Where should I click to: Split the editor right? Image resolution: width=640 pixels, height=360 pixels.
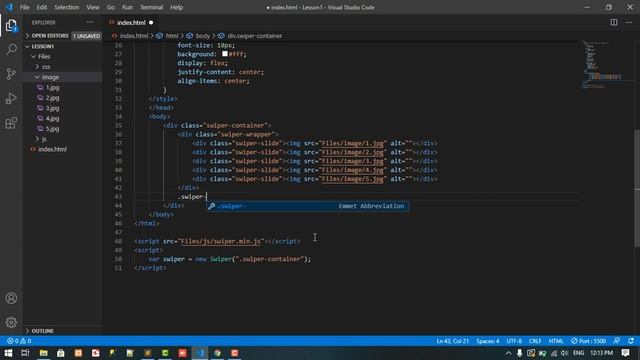pyautogui.click(x=613, y=22)
